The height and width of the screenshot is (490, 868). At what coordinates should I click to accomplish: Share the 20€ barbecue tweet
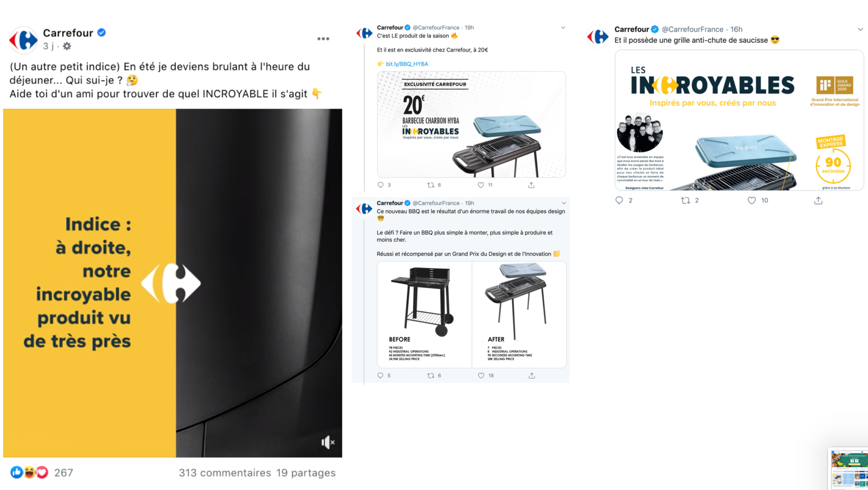[x=531, y=185]
